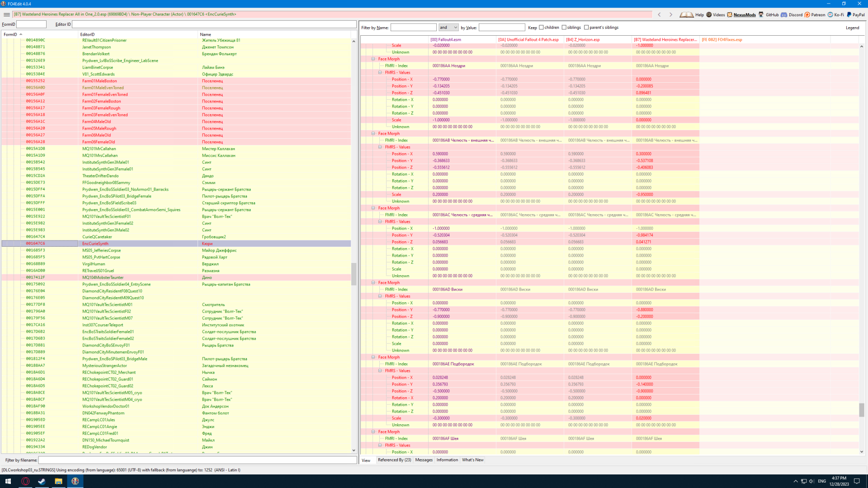Select the Farm01MaleBoston record row
Image resolution: width=868 pixels, height=488 pixels.
(x=99, y=81)
